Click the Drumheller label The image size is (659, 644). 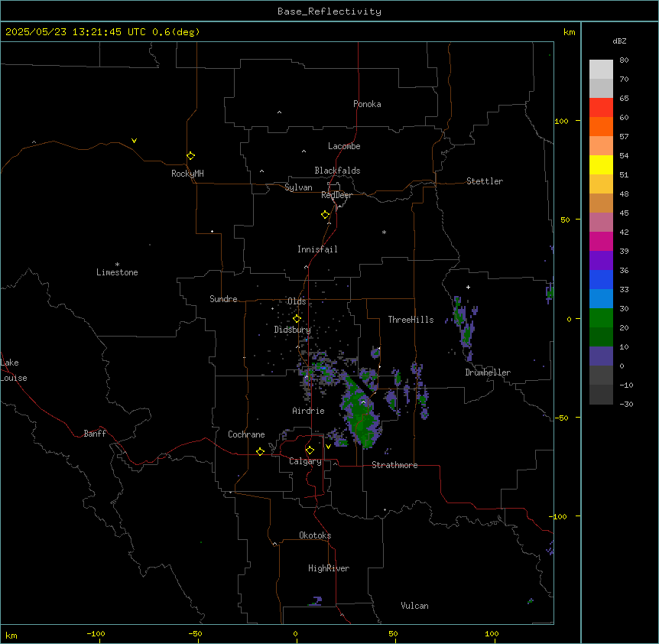(488, 372)
